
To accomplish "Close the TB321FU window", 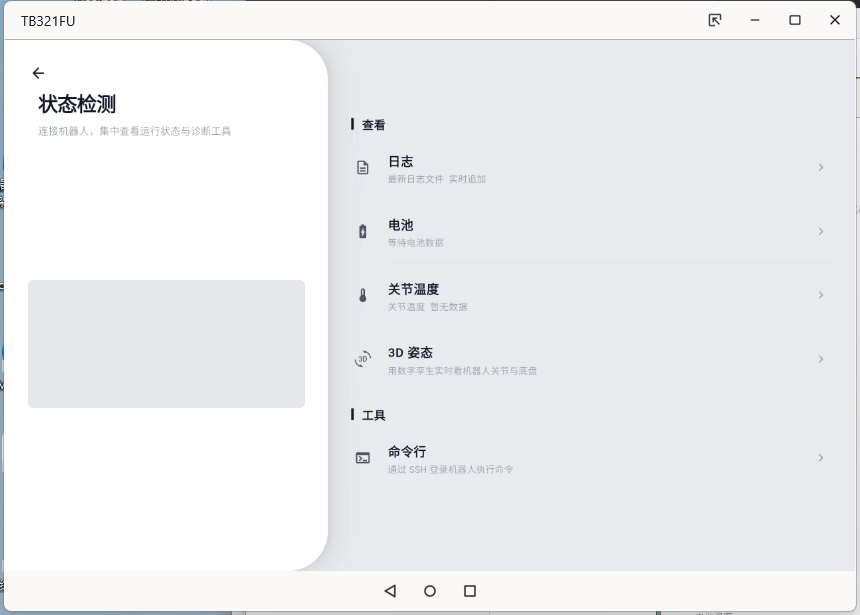I will [x=835, y=20].
